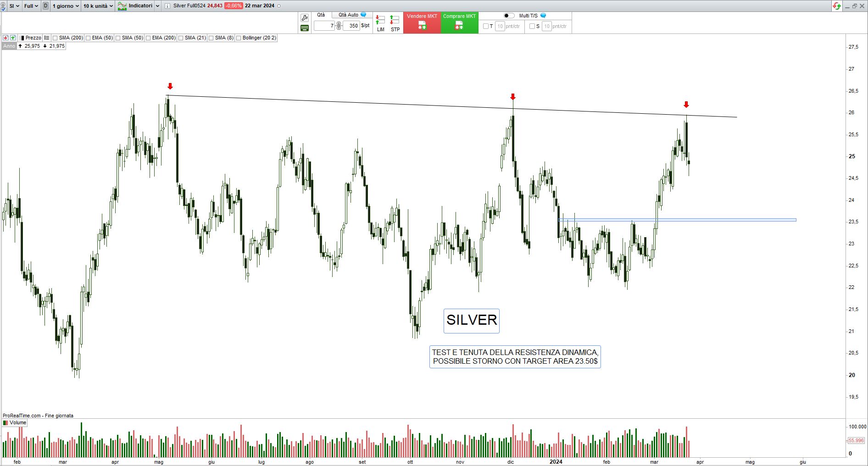Enable the SMA (8) indicator checkbox
Screen dimensions: 868x466
coord(211,38)
